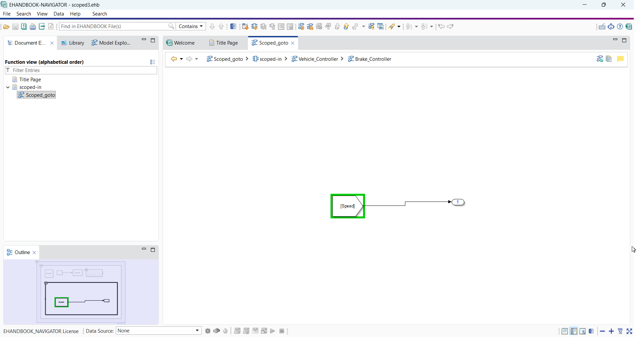Click gear settings icon in status bar
644x337 pixels.
(x=208, y=331)
